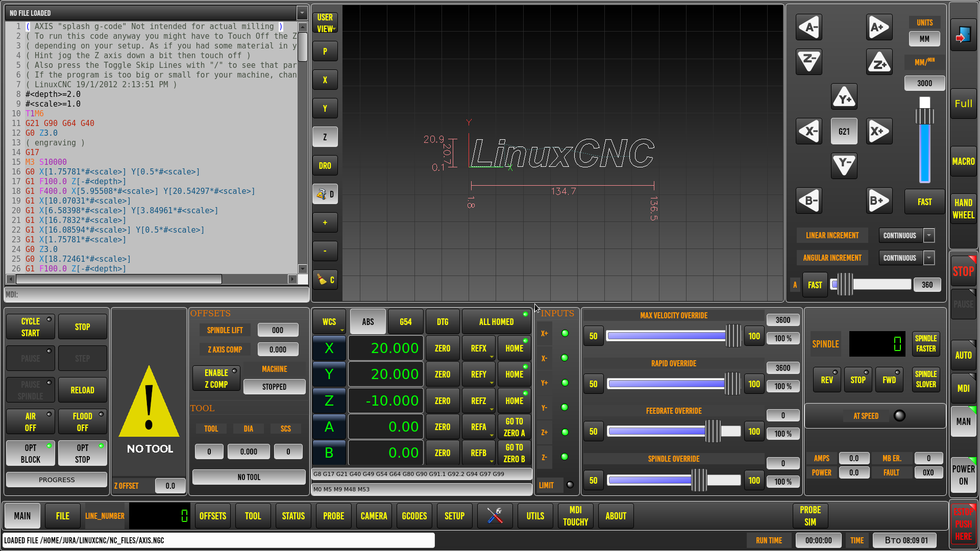Image resolution: width=980 pixels, height=551 pixels.
Task: Click SPINDLE FASTER button
Action: click(x=926, y=344)
